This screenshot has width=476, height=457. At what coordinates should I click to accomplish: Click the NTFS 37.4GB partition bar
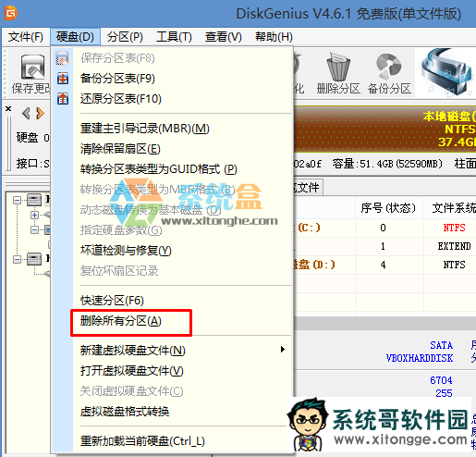pos(384,130)
